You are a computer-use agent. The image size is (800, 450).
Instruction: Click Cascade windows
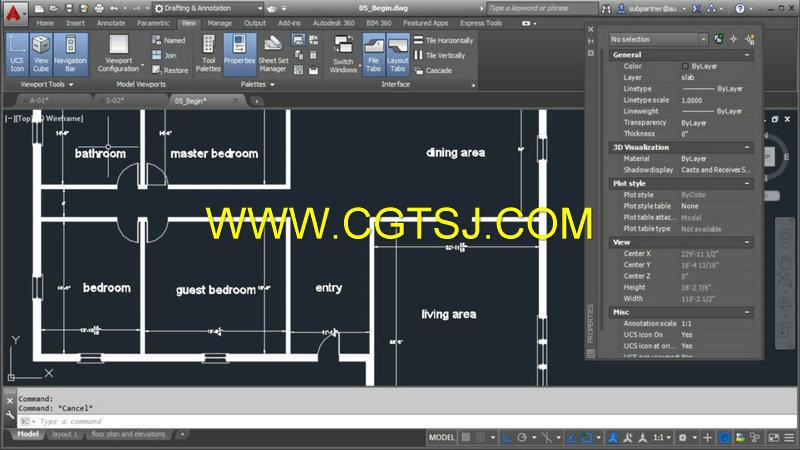coord(433,70)
